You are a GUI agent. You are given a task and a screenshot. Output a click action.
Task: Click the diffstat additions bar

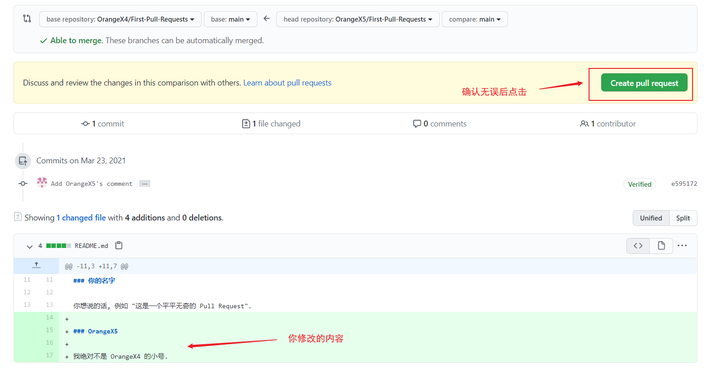(58, 246)
